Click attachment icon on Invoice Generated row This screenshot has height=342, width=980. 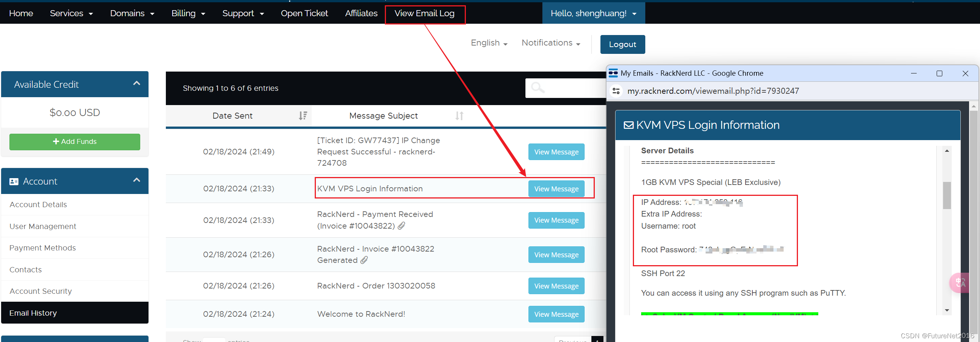pos(364,260)
